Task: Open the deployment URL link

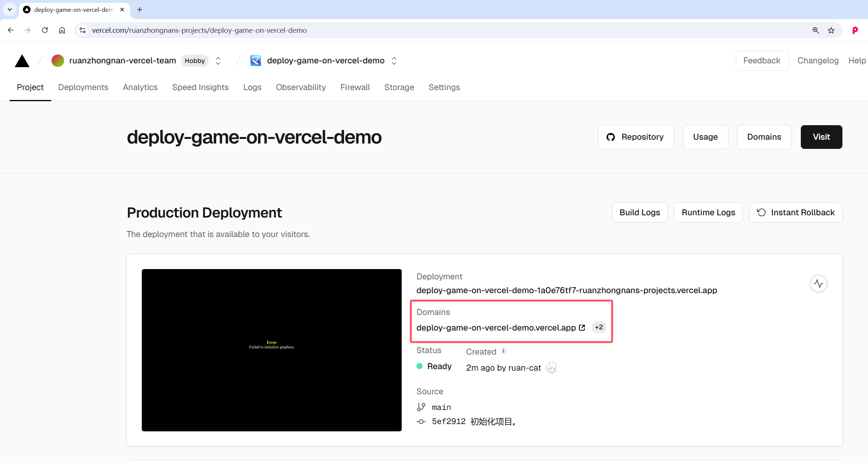Action: pos(566,290)
